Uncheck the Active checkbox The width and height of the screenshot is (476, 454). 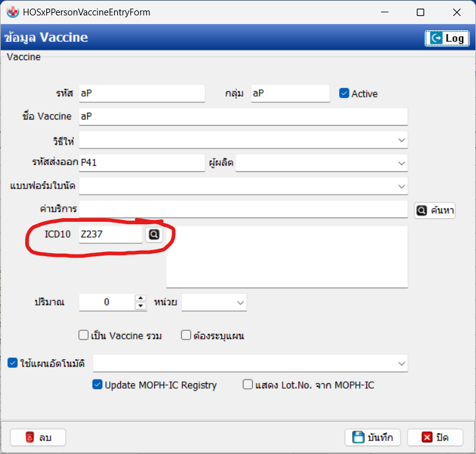(x=344, y=94)
